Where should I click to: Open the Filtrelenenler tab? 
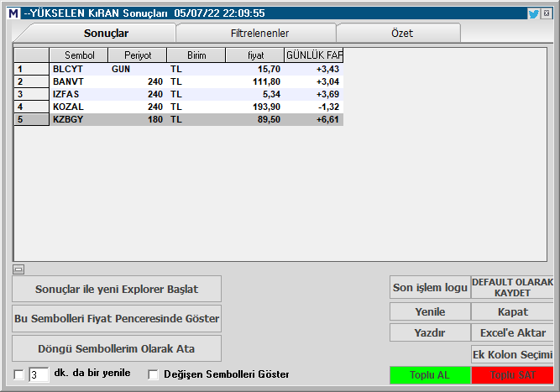click(x=259, y=34)
